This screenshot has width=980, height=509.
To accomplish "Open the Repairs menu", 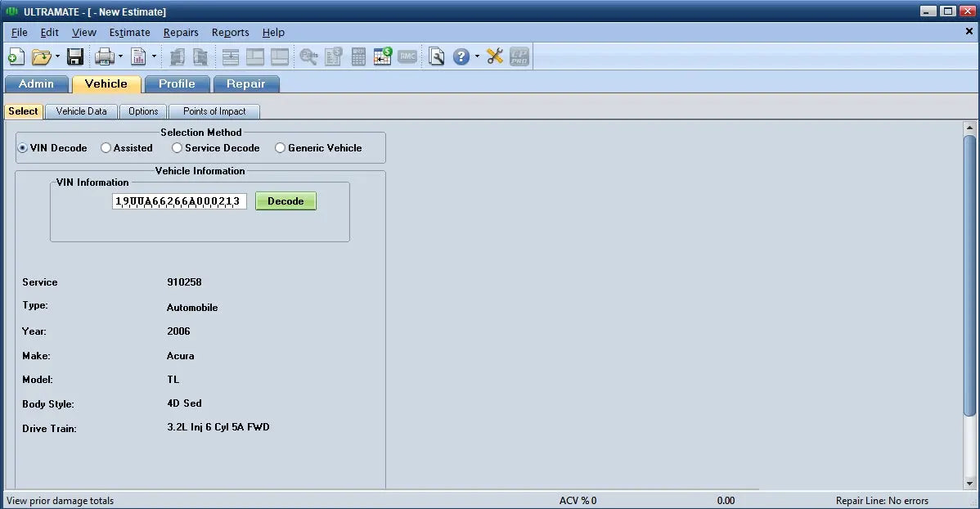I will pos(181,33).
